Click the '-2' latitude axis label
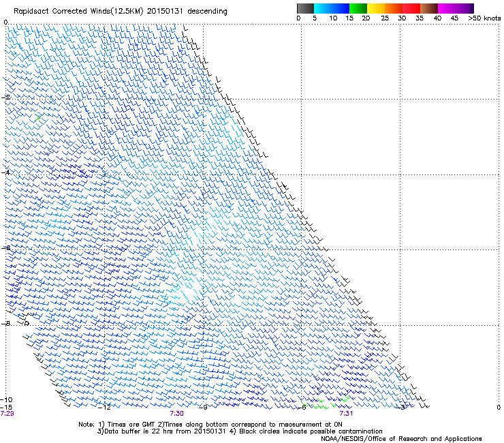The width and height of the screenshot is (504, 443). 5,97
